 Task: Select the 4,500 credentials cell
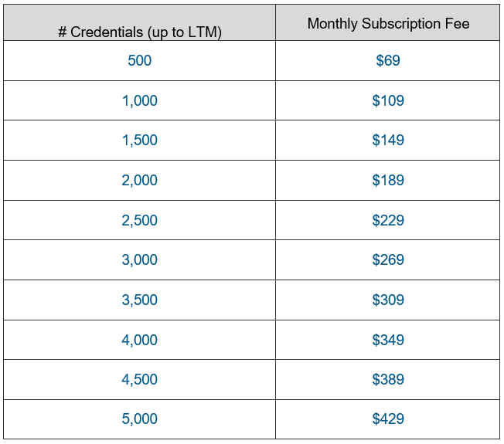(x=139, y=379)
